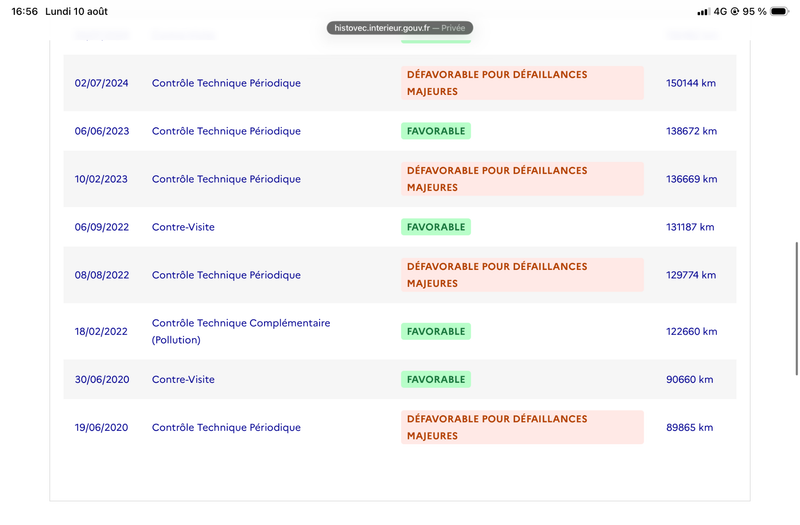The image size is (800, 525).
Task: Click FAVORABLE badge in 18/02/2022 row
Action: [x=436, y=331]
